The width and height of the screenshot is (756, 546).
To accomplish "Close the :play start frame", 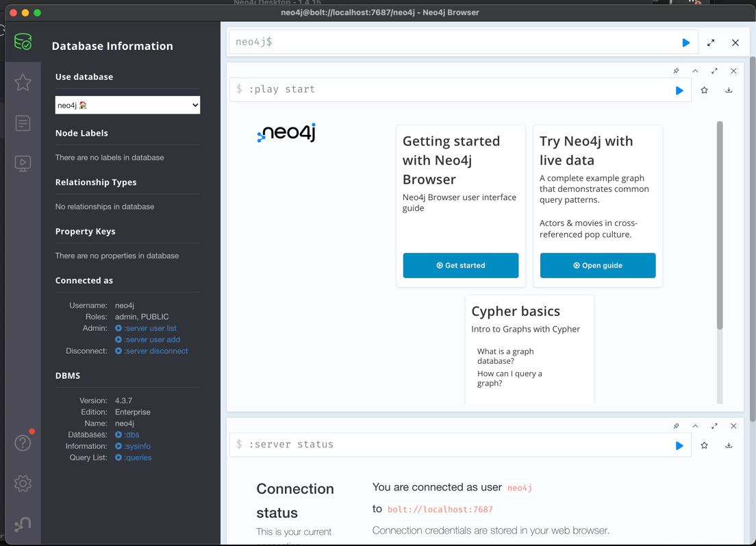I will 733,71.
